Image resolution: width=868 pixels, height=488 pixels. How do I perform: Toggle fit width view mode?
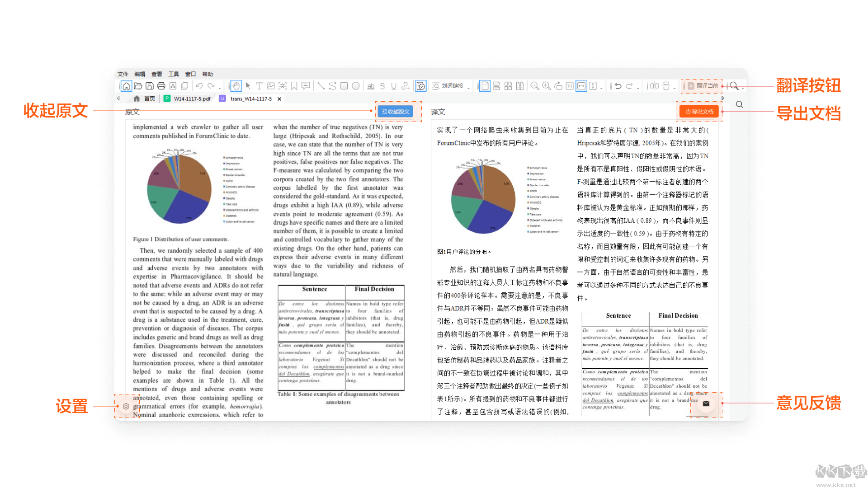coord(581,86)
